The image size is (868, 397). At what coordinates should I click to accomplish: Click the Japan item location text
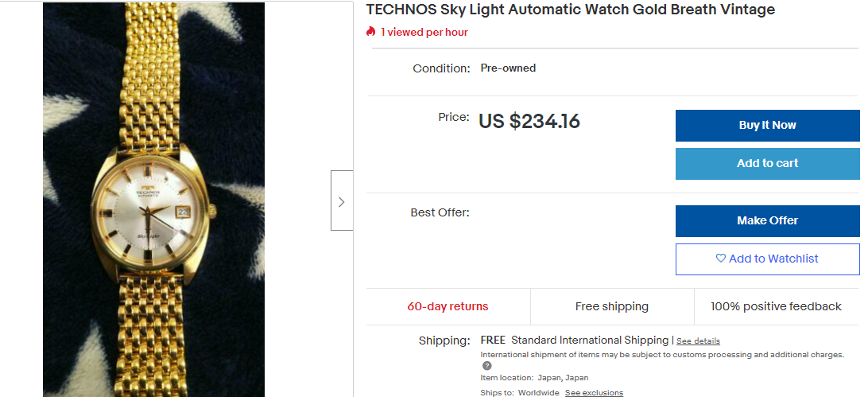pyautogui.click(x=561, y=378)
